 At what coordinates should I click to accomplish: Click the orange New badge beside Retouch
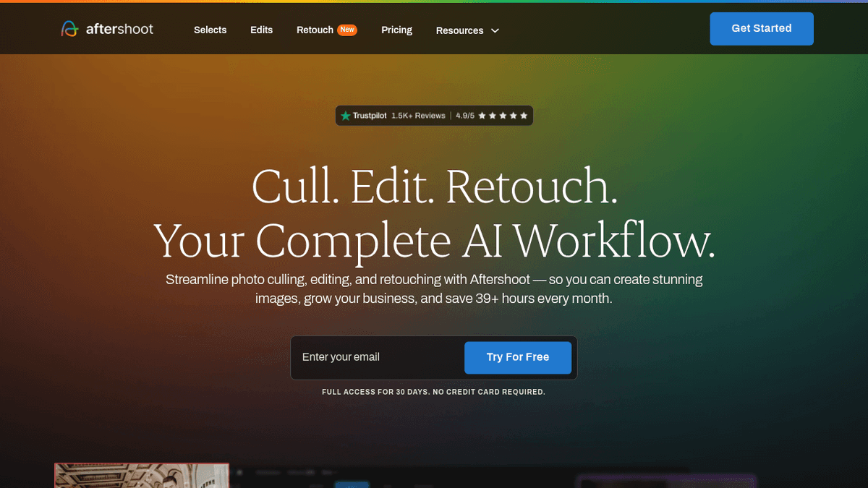(348, 30)
